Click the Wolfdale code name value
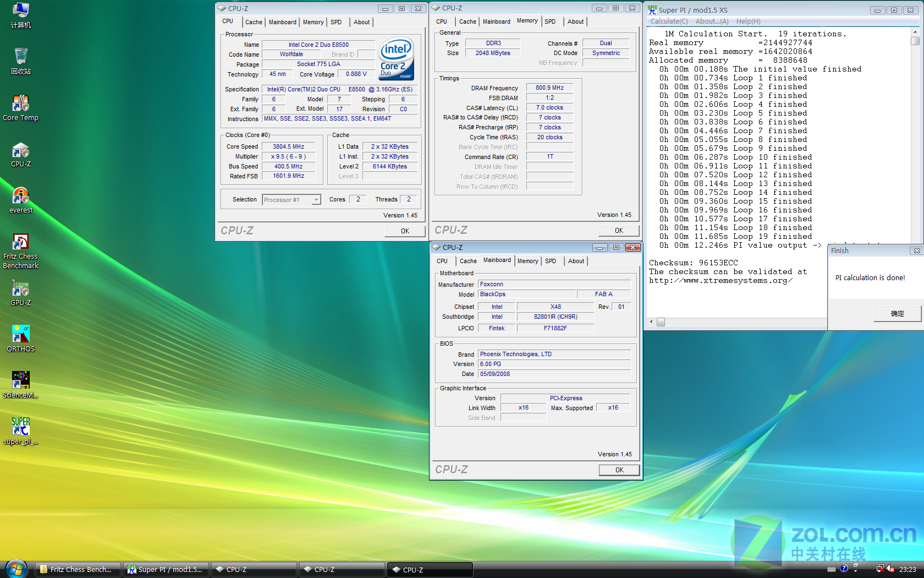Image resolution: width=924 pixels, height=578 pixels. click(x=291, y=54)
